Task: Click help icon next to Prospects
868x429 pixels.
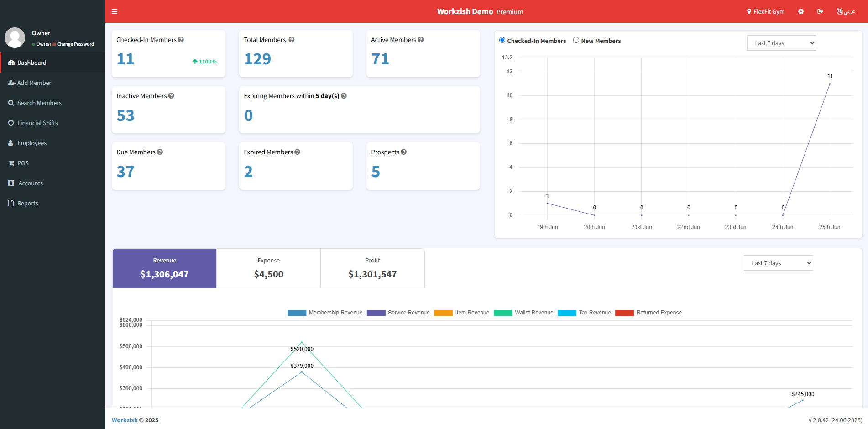Action: pyautogui.click(x=404, y=152)
